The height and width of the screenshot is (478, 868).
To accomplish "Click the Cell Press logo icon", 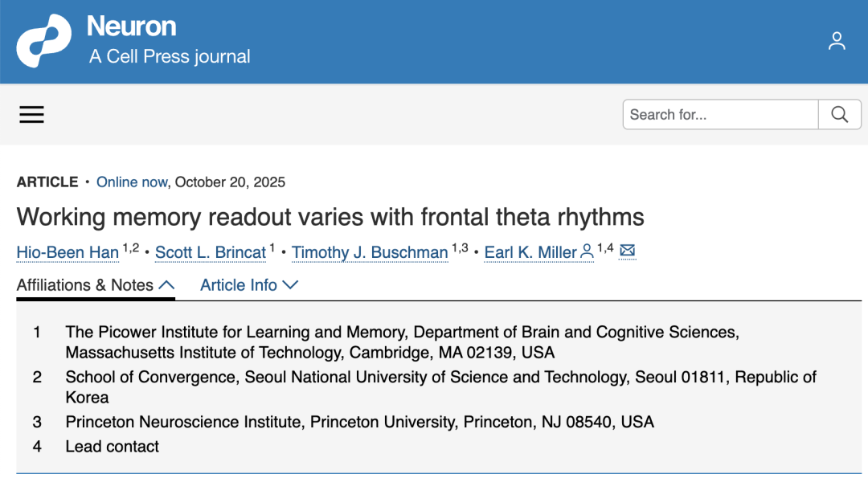I will coord(43,41).
